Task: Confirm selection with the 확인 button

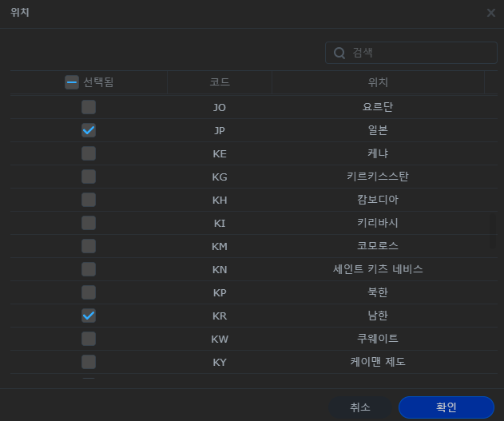Action: pyautogui.click(x=446, y=407)
